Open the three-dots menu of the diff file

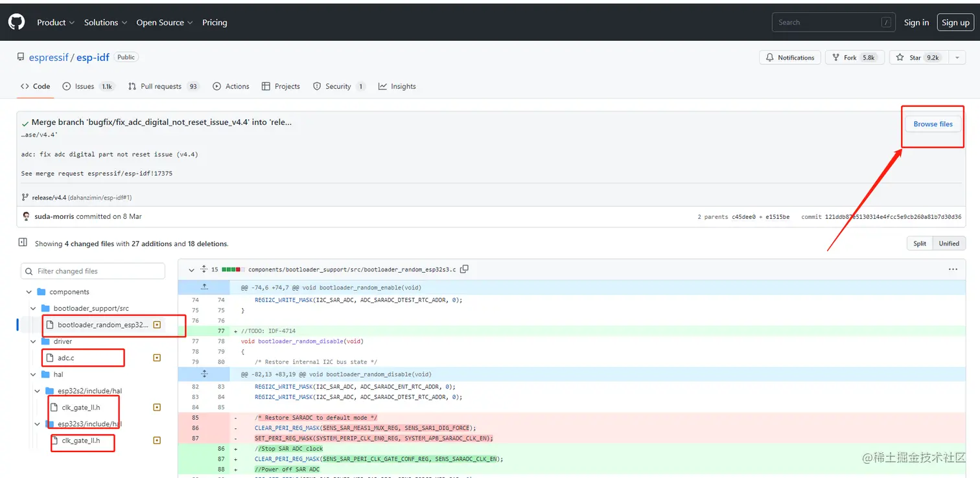point(953,269)
